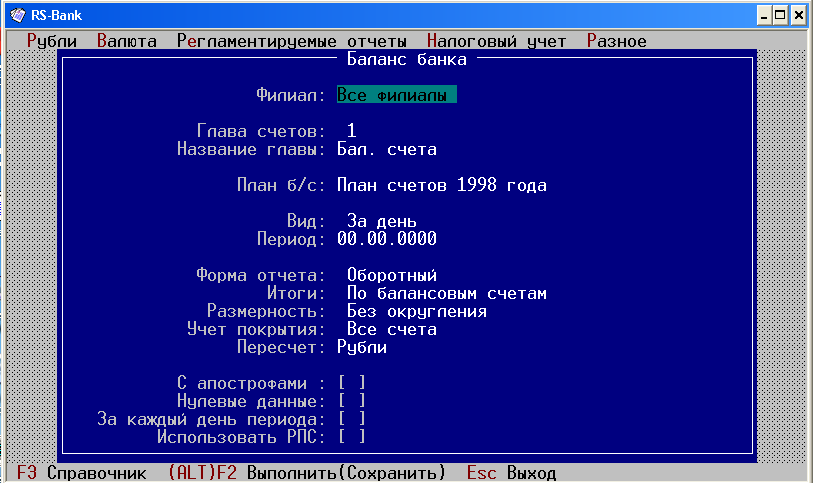Close the RS-Bank window
The width and height of the screenshot is (813, 483).
pyautogui.click(x=798, y=16)
